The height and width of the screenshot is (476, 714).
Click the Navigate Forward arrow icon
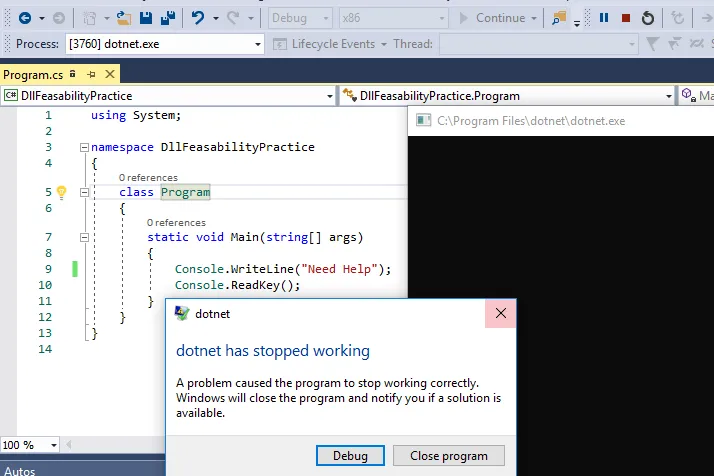point(59,18)
